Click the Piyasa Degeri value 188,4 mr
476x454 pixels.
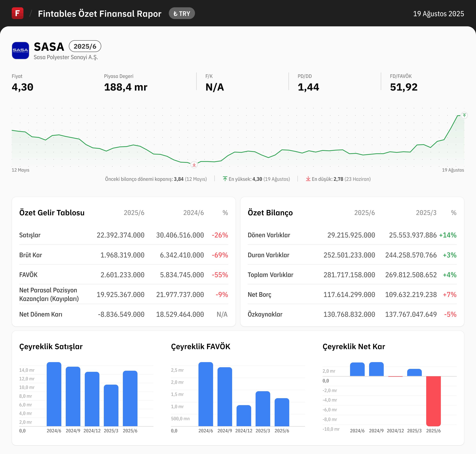pos(126,87)
